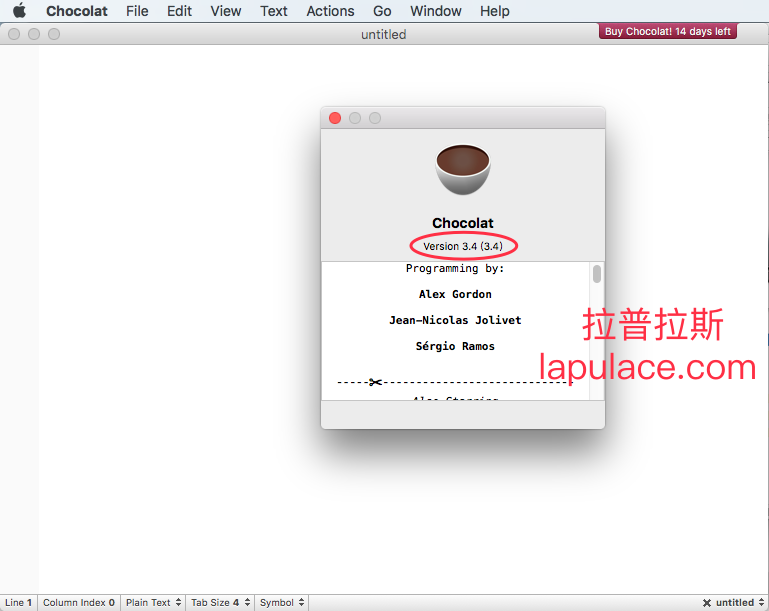Click the Column Index 0 status item
This screenshot has height=611, width=769.
79,603
